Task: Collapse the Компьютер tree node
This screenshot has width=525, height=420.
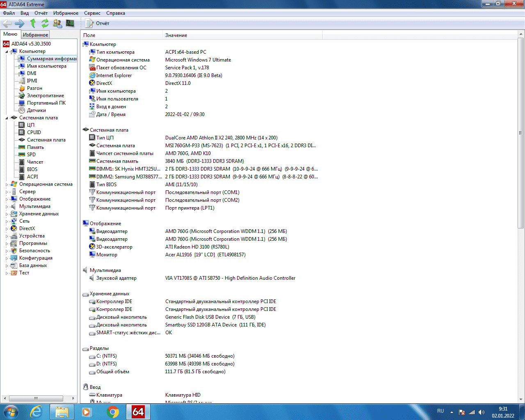Action: [7, 52]
